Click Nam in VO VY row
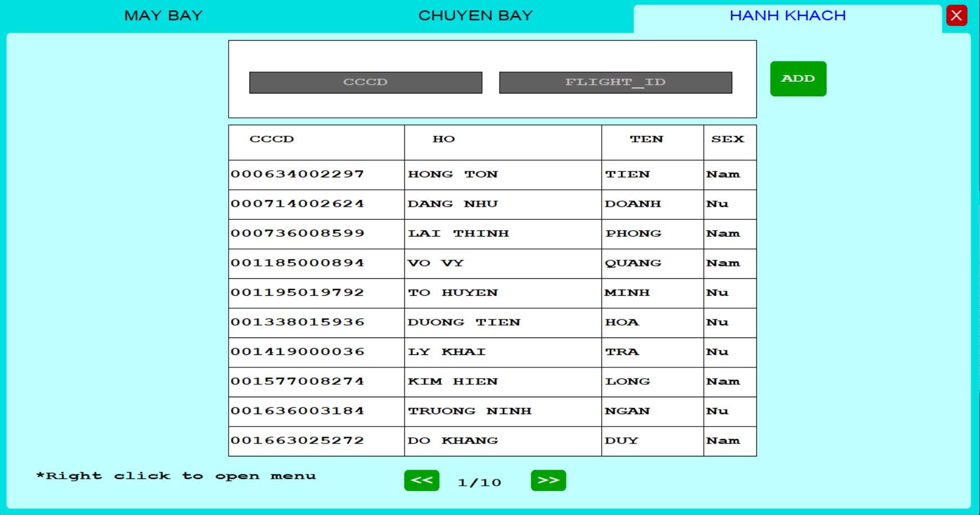Viewport: 980px width, 515px height. tap(730, 264)
